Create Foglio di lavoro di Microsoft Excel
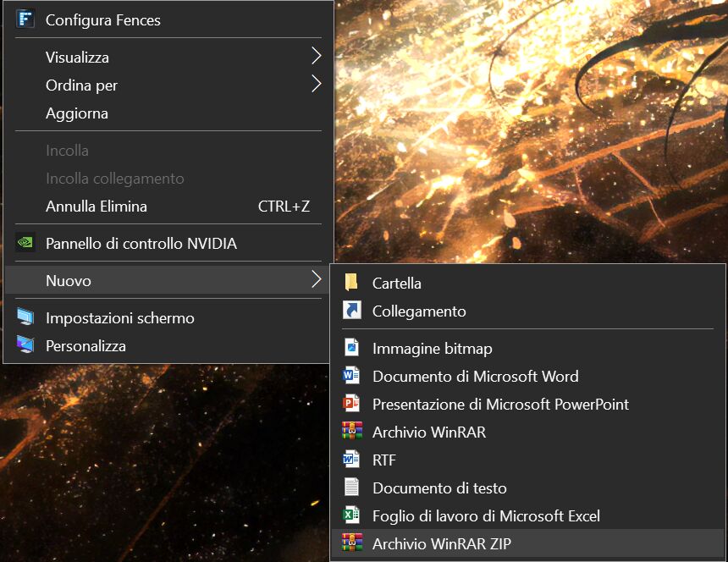Screen dimensions: 728x562 click(528, 515)
